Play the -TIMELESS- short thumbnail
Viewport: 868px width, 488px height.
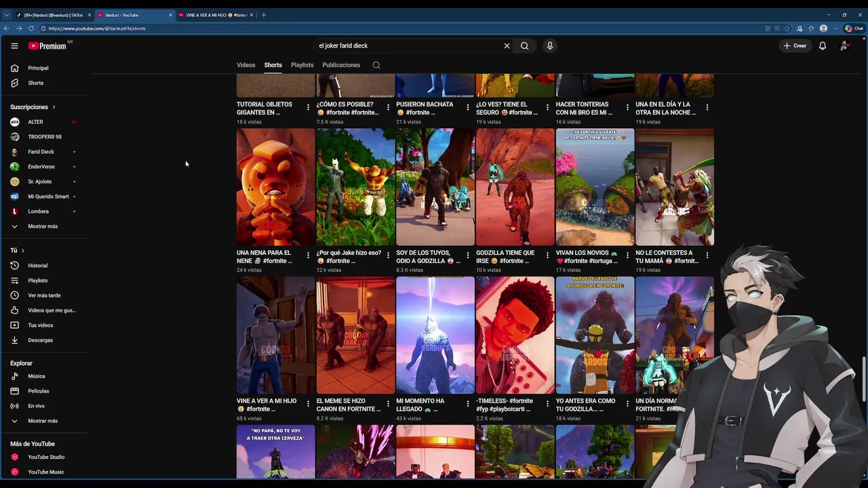click(x=515, y=335)
